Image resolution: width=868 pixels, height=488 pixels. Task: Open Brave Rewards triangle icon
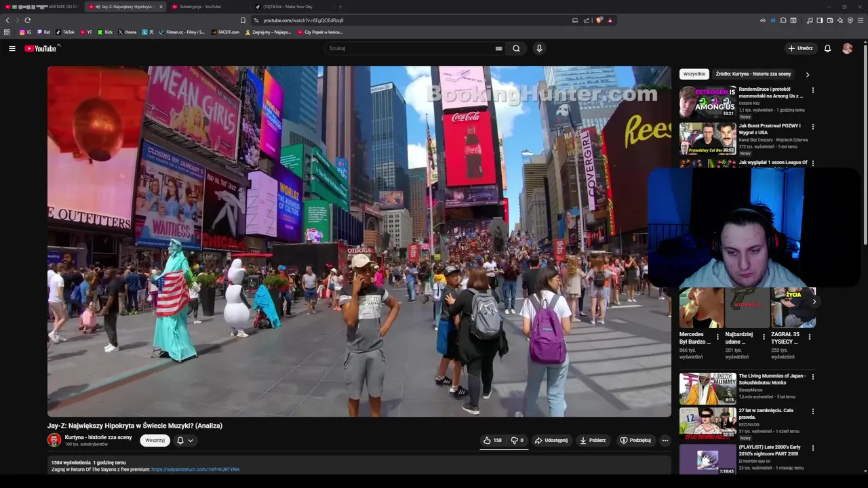click(610, 20)
